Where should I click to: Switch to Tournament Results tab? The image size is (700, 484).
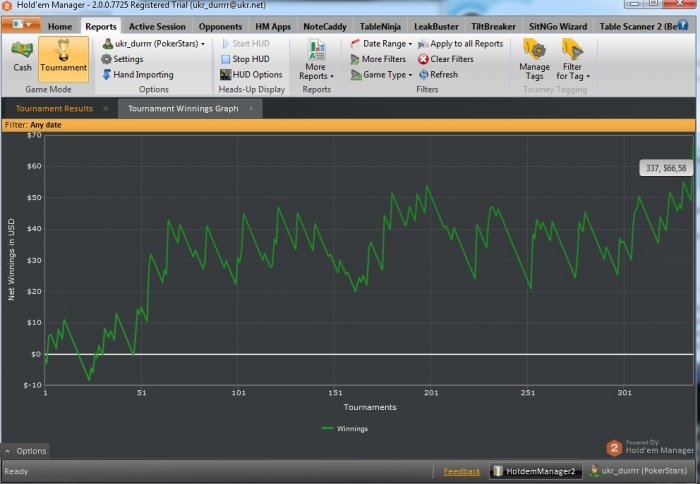tap(54, 108)
